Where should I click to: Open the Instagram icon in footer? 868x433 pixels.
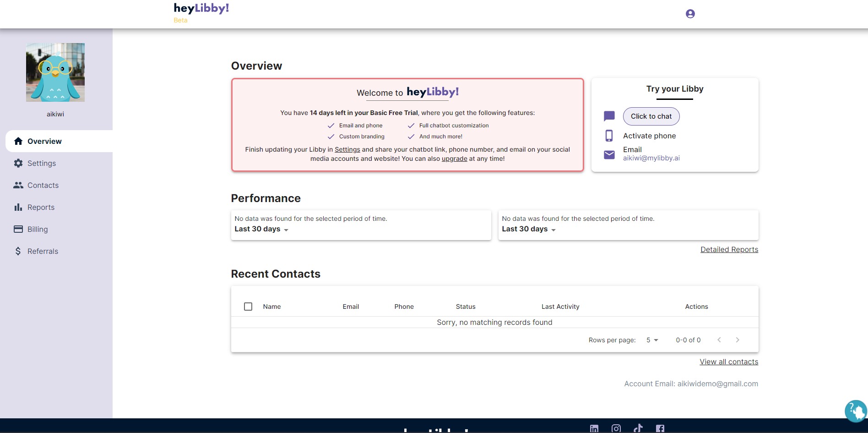point(616,428)
